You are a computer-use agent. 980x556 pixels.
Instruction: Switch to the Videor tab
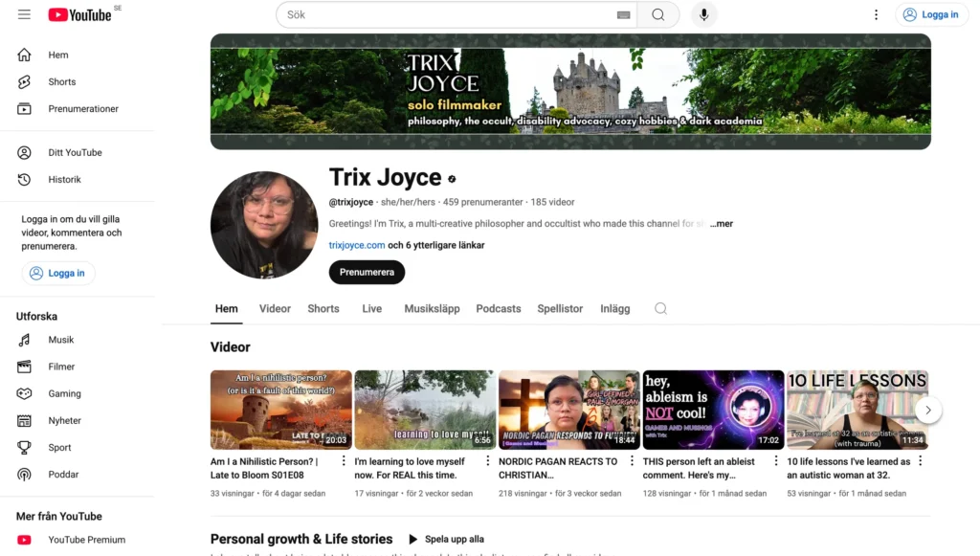pyautogui.click(x=275, y=308)
